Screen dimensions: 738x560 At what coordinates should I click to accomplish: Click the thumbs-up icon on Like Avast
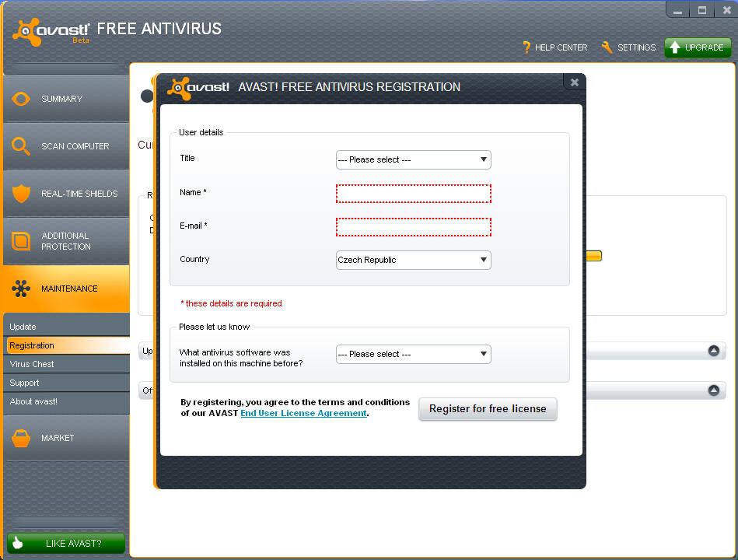[x=18, y=543]
